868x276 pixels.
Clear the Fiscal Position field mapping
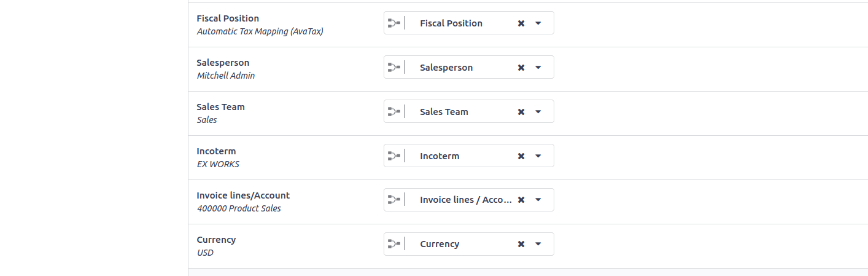coord(521,23)
